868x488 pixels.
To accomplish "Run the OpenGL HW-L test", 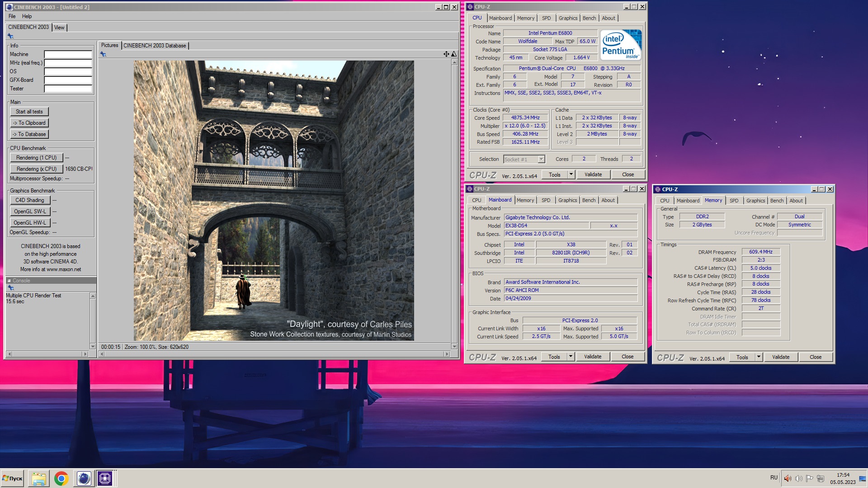I will coord(30,223).
